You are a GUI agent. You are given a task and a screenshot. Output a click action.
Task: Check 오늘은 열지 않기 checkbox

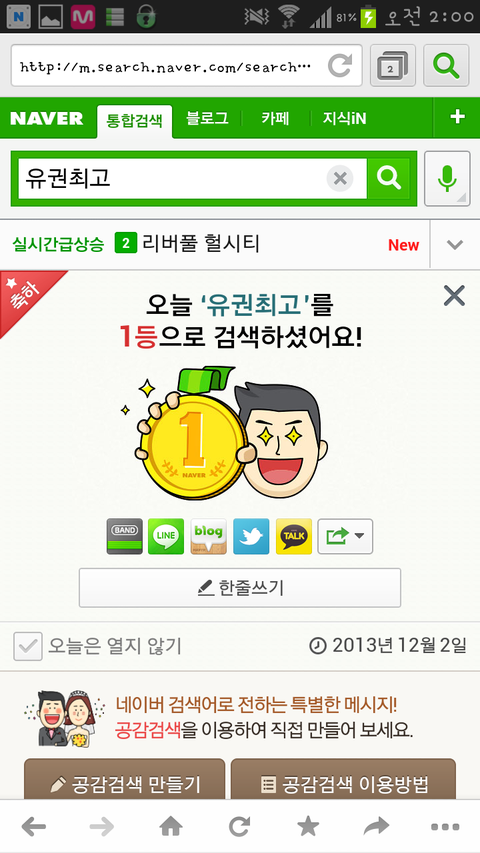pyautogui.click(x=28, y=646)
